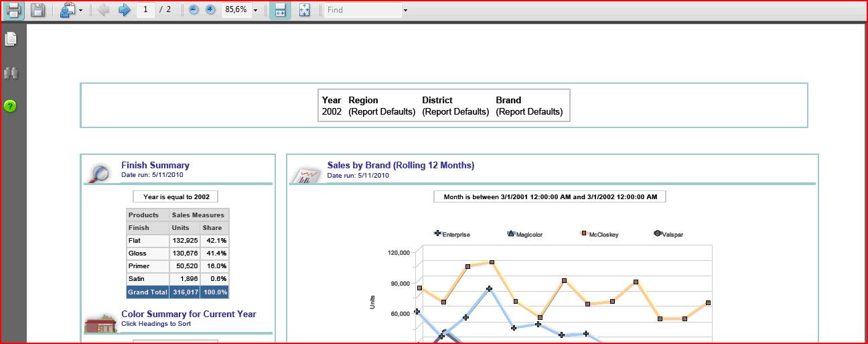Zoom out with the minus button
This screenshot has width=868, height=344.
194,10
